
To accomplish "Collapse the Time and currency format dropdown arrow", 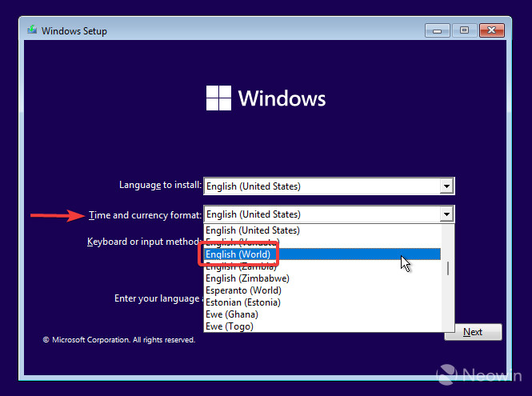I will point(446,214).
